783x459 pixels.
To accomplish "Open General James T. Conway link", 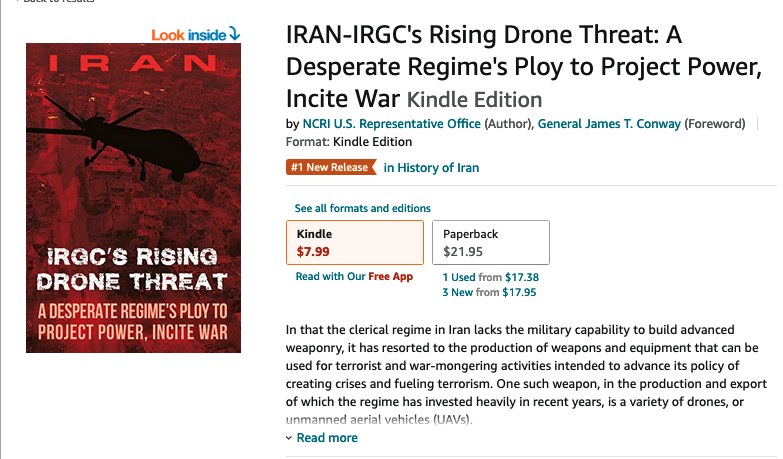I will [x=609, y=124].
